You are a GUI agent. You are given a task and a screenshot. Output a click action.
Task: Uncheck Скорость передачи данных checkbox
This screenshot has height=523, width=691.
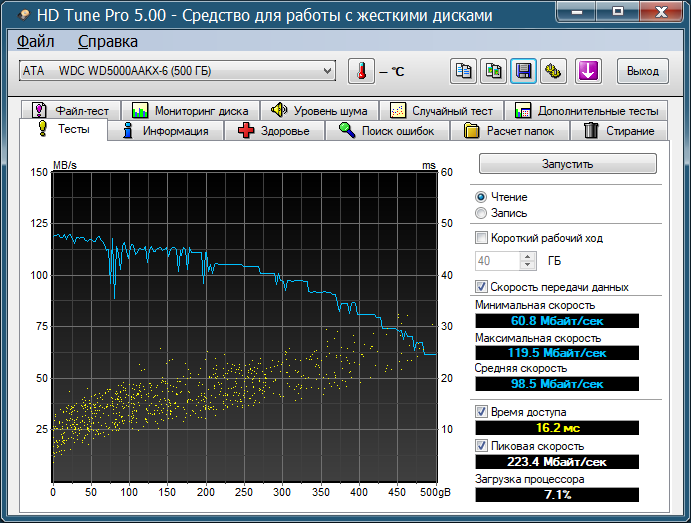tap(482, 287)
